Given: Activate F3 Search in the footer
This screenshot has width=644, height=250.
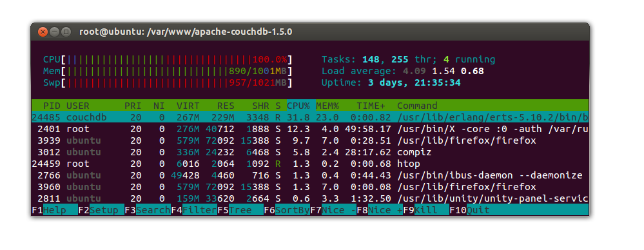Looking at the screenshot, I should point(148,210).
